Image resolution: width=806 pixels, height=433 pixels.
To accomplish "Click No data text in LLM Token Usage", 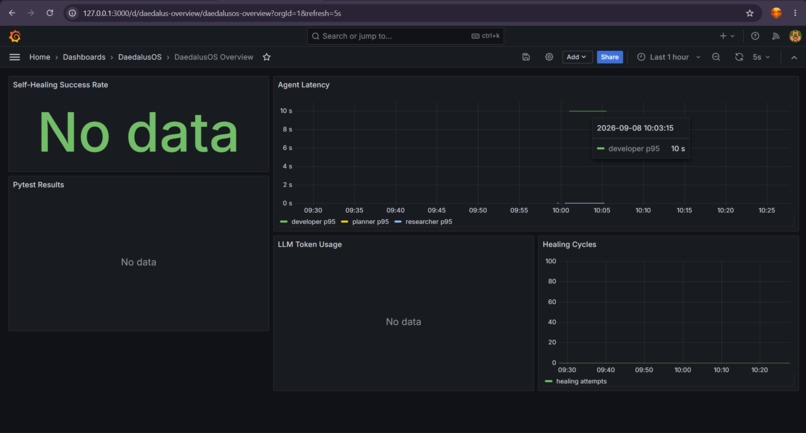I will pos(404,322).
